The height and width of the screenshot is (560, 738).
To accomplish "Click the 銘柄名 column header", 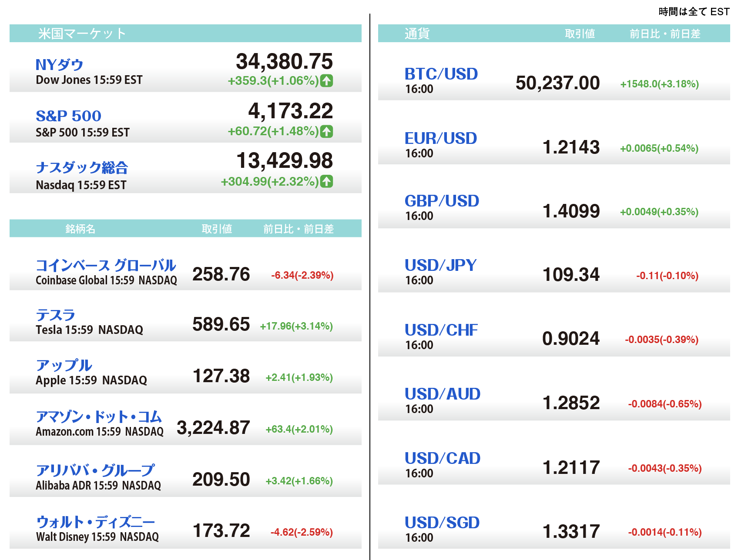I will point(80,229).
